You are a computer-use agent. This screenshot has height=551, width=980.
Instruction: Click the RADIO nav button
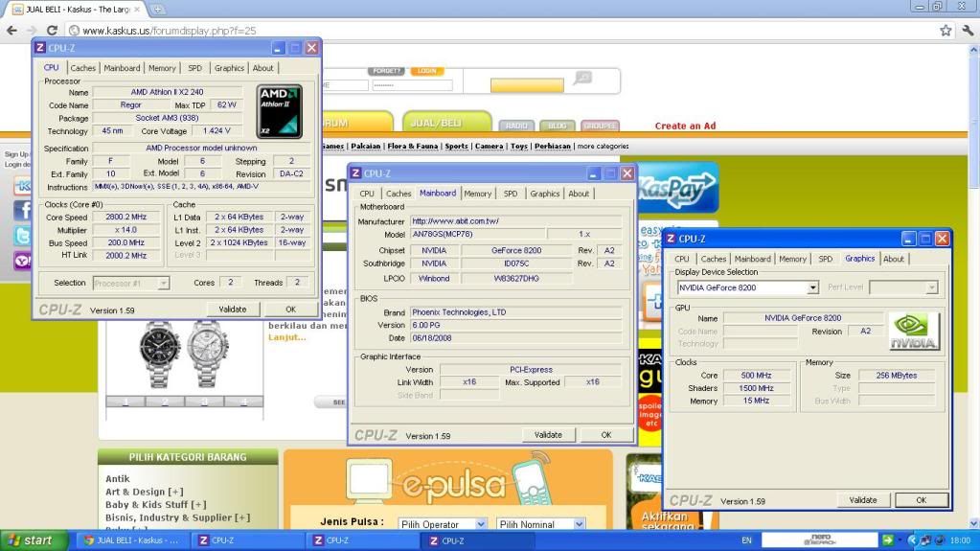(516, 126)
